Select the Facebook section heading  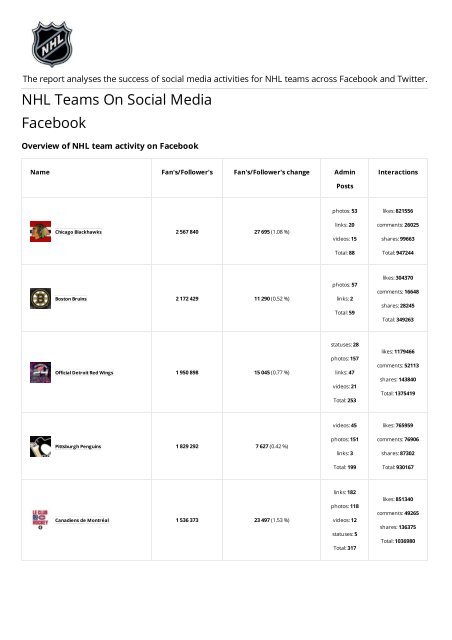54,123
